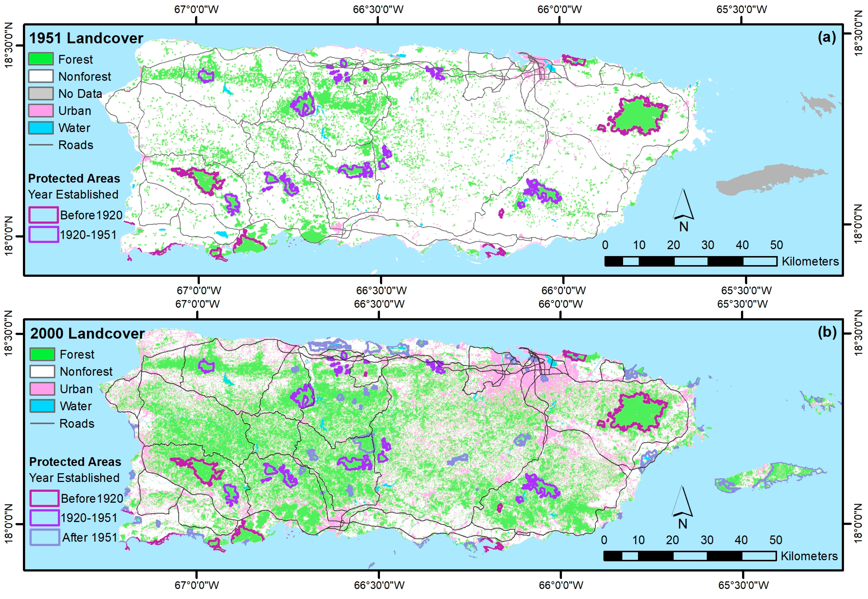Click the large eastern protected forest in the 1951 map

[637, 115]
